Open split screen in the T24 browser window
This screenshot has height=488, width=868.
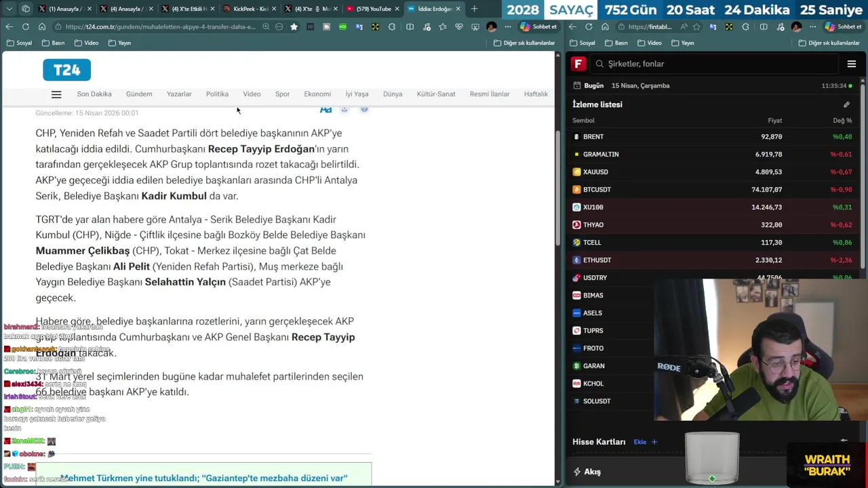(410, 26)
